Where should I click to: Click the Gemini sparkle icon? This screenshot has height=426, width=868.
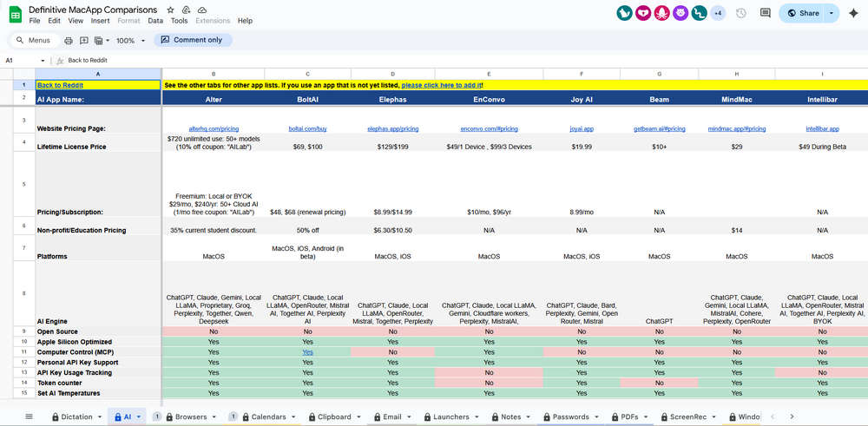(x=853, y=13)
